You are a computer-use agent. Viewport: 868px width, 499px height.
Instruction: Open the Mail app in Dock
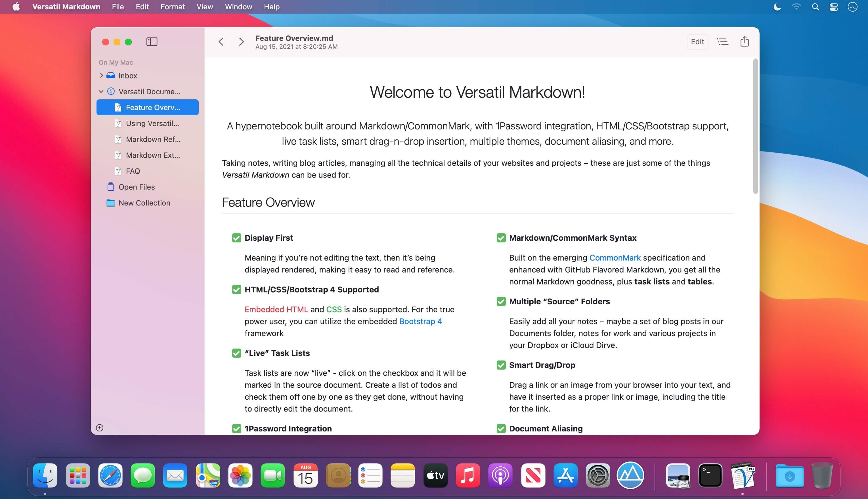(x=175, y=475)
